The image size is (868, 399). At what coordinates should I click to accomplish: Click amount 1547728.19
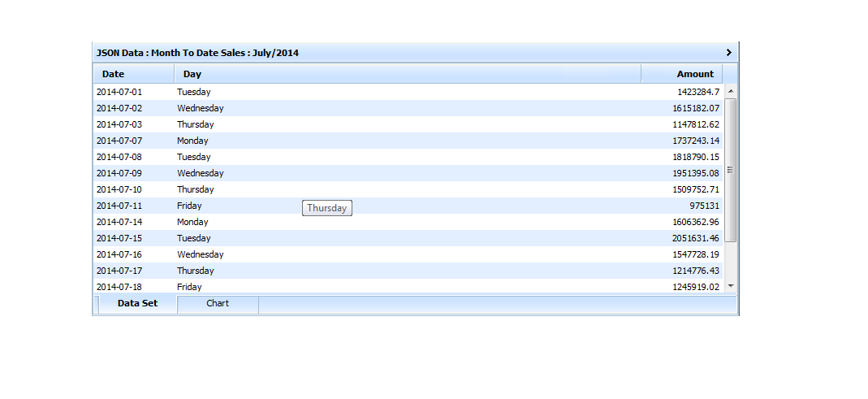[x=696, y=254]
